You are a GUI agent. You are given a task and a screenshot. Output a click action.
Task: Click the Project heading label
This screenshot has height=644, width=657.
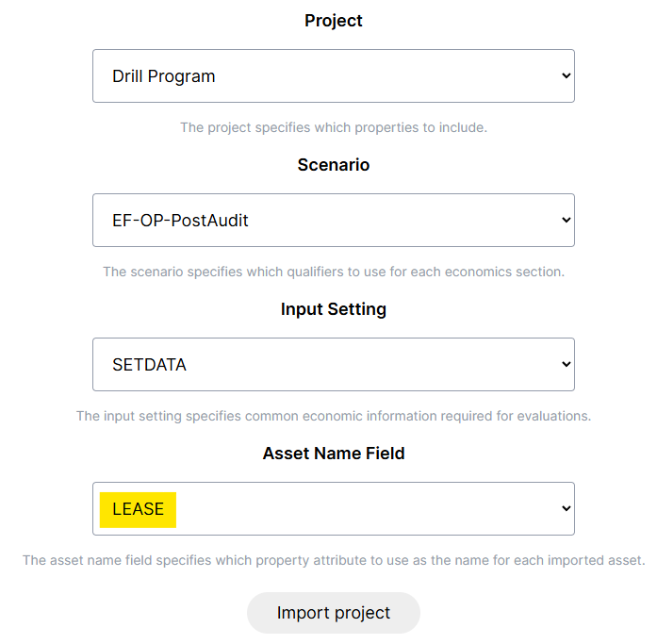[x=334, y=21]
